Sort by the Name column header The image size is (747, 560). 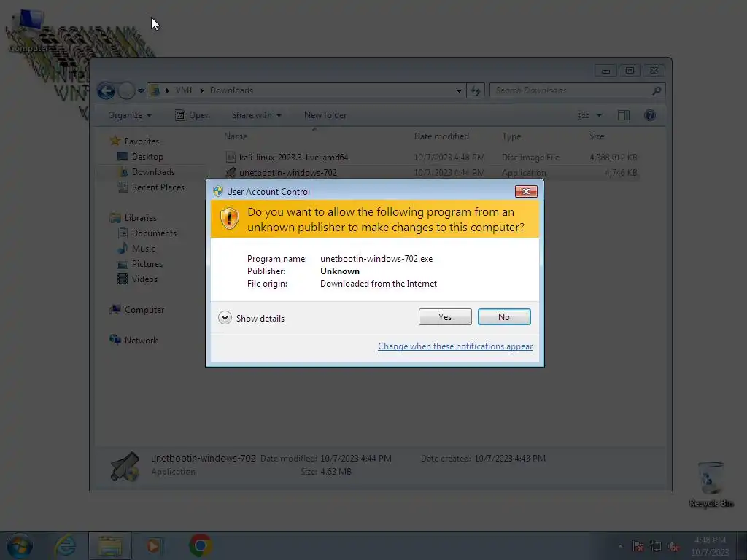pos(236,136)
